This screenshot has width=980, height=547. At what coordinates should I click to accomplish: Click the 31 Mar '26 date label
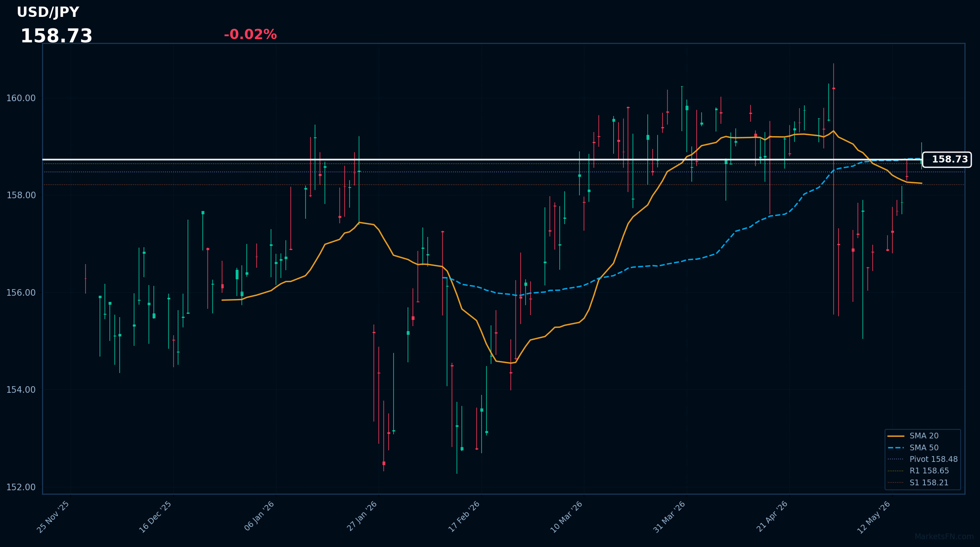point(670,517)
